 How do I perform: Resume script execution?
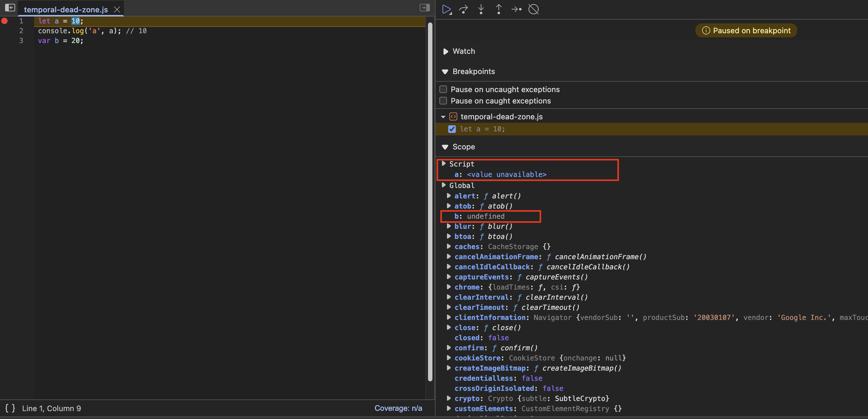[x=446, y=9]
